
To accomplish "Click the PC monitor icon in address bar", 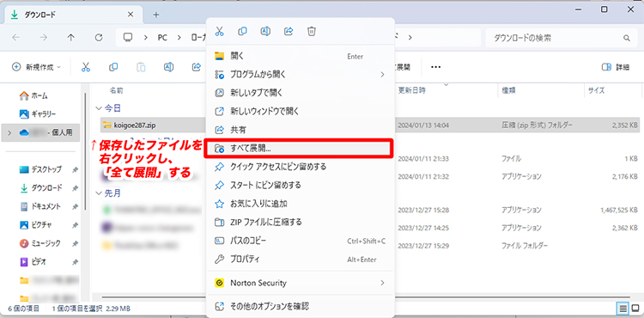I will (x=128, y=38).
